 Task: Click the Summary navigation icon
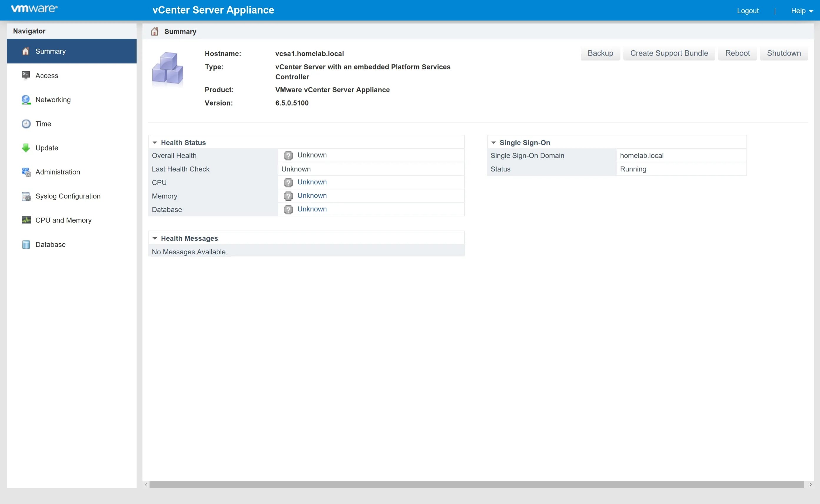pos(26,51)
